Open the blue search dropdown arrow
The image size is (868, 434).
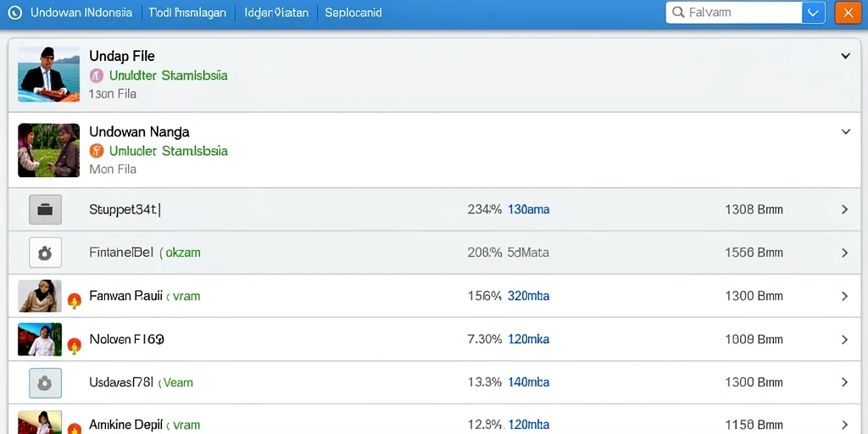[813, 13]
